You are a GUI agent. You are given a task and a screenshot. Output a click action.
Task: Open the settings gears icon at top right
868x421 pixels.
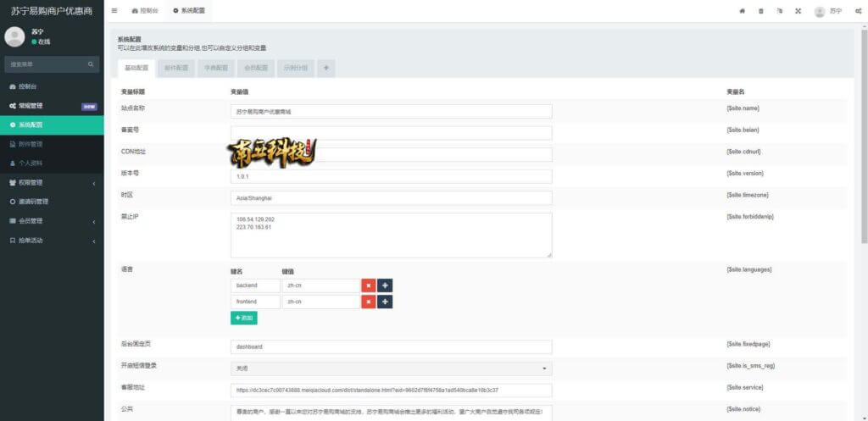click(858, 11)
